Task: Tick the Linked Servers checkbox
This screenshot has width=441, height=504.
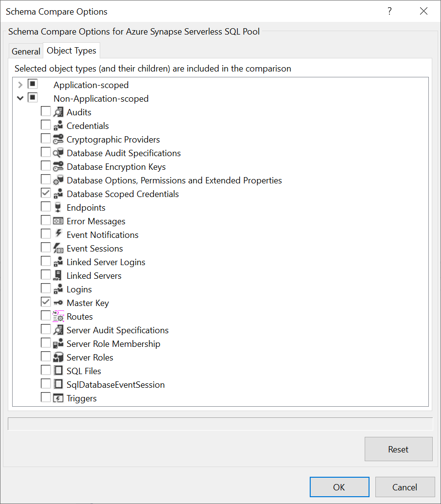Action: 46,274
